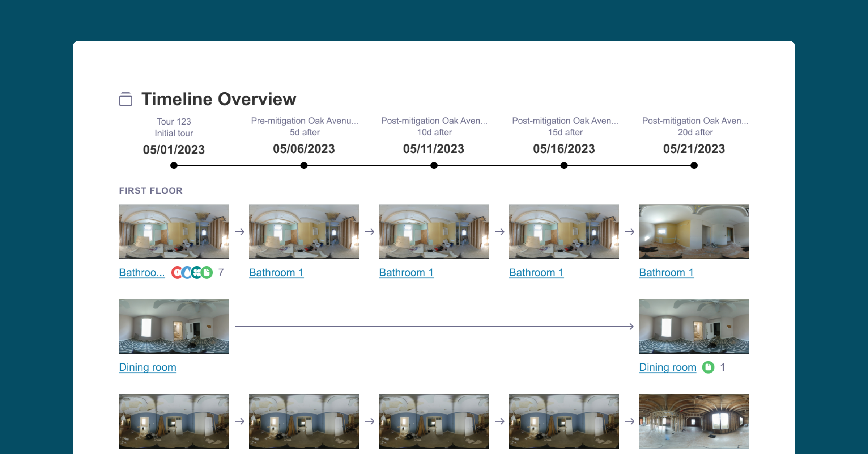This screenshot has width=868, height=454.
Task: Select the 05/01/2023 timeline dot
Action: pyautogui.click(x=174, y=165)
